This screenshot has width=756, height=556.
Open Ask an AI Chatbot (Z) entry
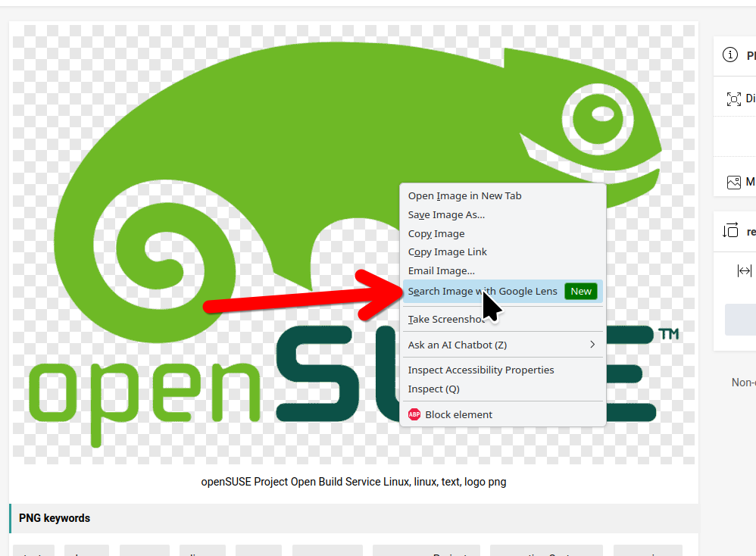click(x=503, y=345)
